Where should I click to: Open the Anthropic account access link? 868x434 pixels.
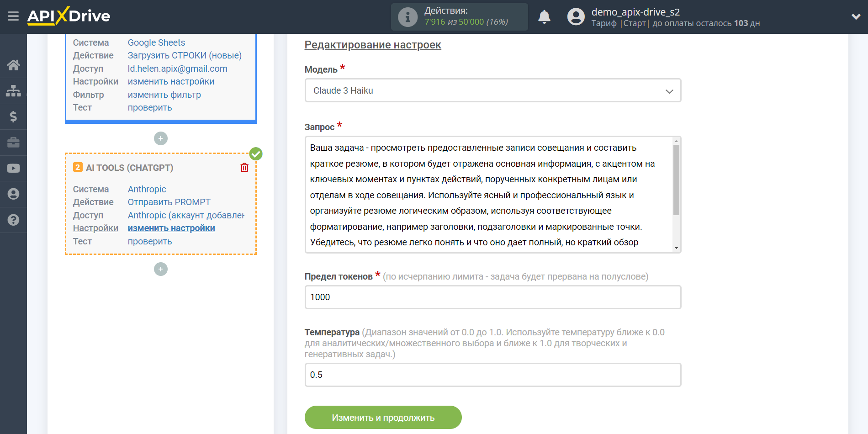click(x=186, y=215)
